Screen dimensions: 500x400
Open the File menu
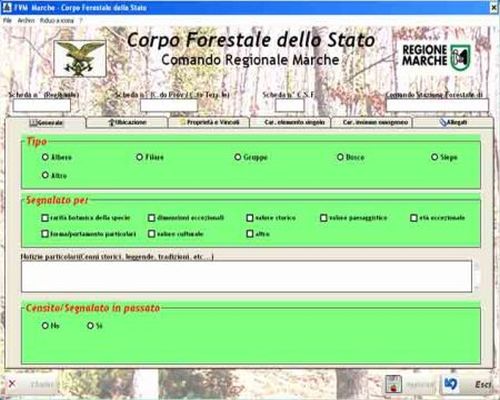point(7,20)
